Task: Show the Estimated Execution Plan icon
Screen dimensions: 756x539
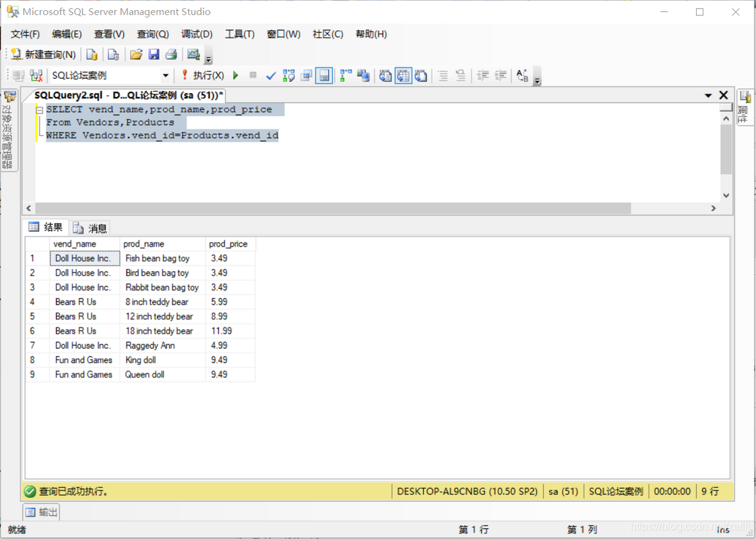Action: click(x=288, y=75)
